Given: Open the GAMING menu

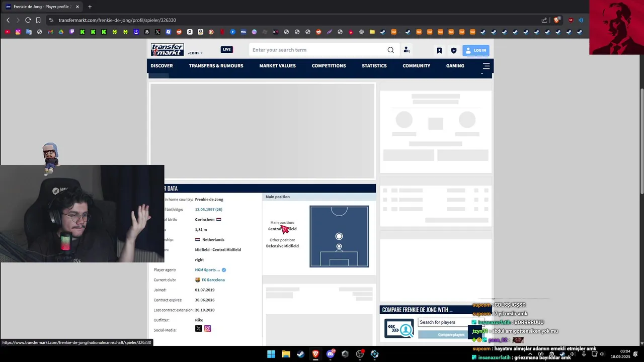Looking at the screenshot, I should coord(455,66).
